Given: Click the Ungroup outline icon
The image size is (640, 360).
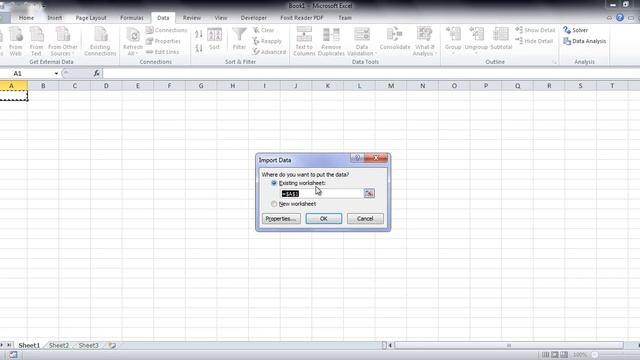Looking at the screenshot, I should (x=476, y=40).
